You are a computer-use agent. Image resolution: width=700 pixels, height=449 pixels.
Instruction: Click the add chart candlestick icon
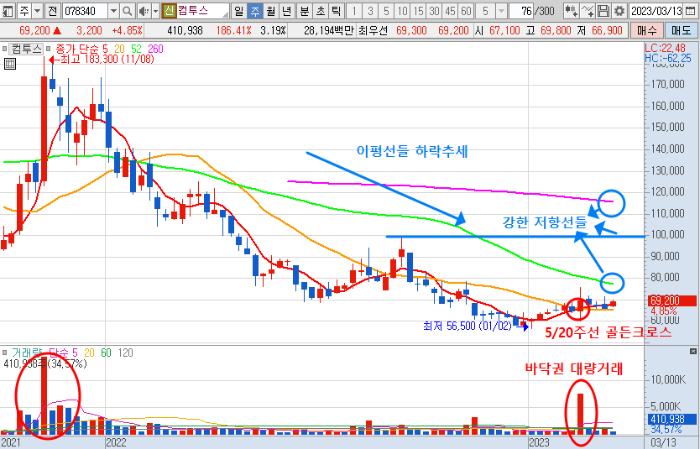(571, 11)
